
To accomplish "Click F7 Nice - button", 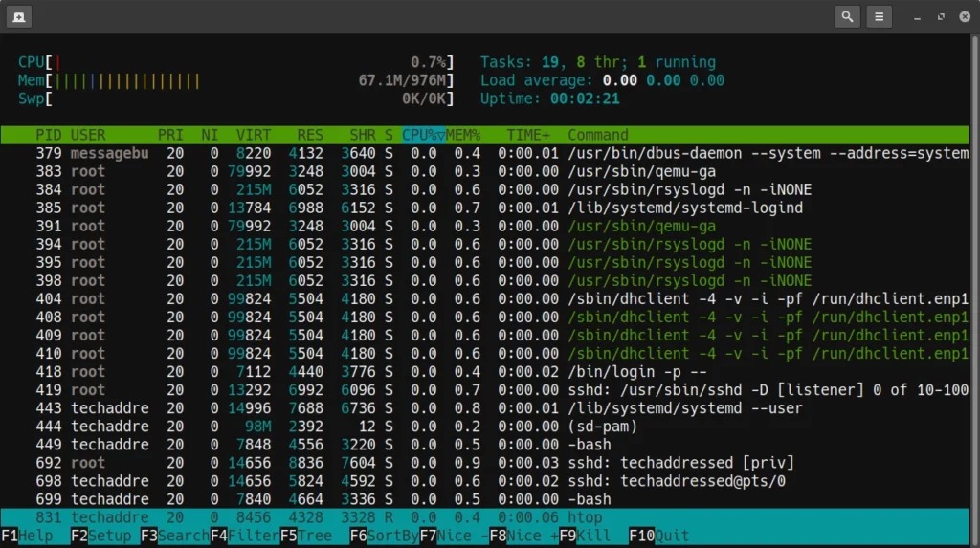I will click(455, 536).
